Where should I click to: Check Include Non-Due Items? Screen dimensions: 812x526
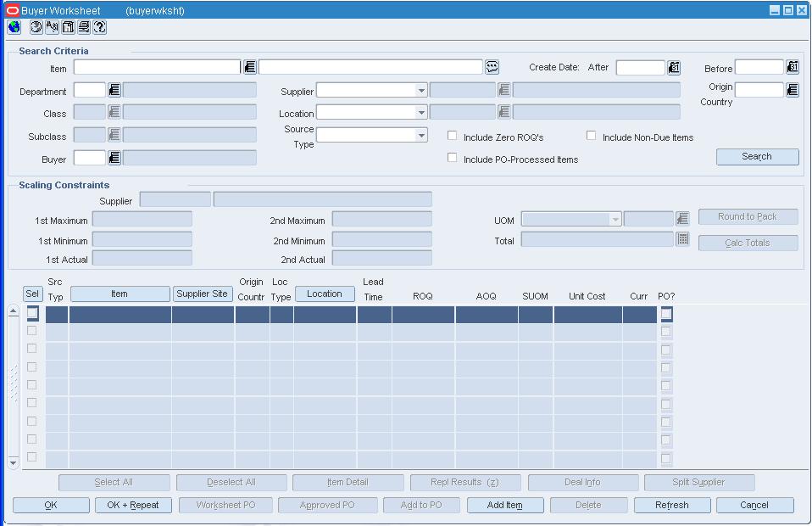coord(591,136)
